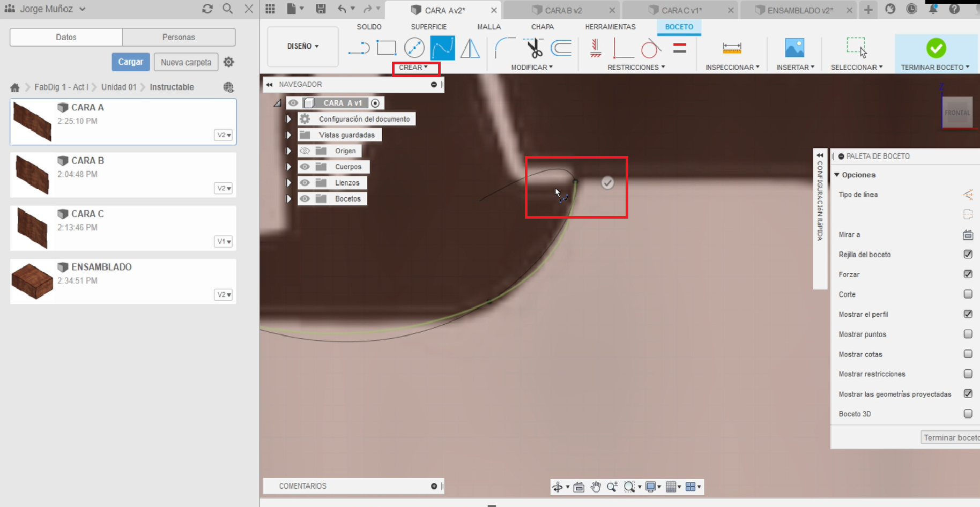Open the SELECCIONAR dropdown menu
Image resolution: width=980 pixels, height=507 pixels.
pyautogui.click(x=857, y=68)
